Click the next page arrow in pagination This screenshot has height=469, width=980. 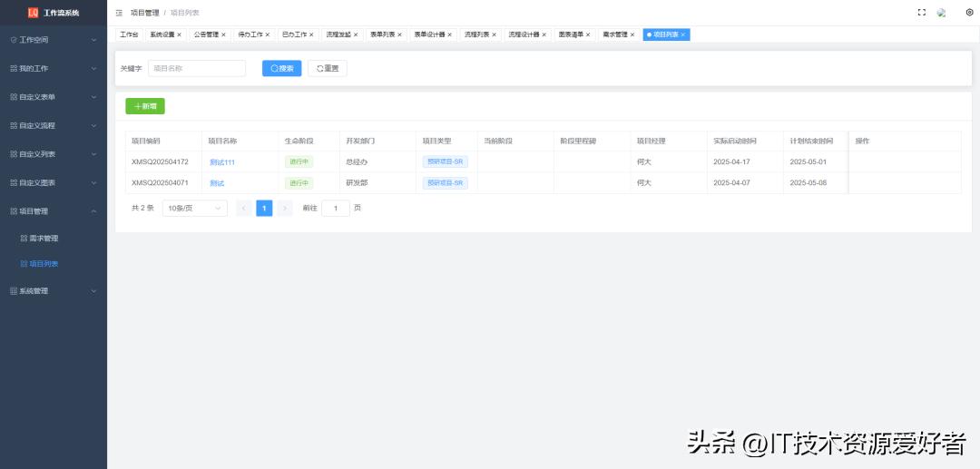(x=285, y=208)
